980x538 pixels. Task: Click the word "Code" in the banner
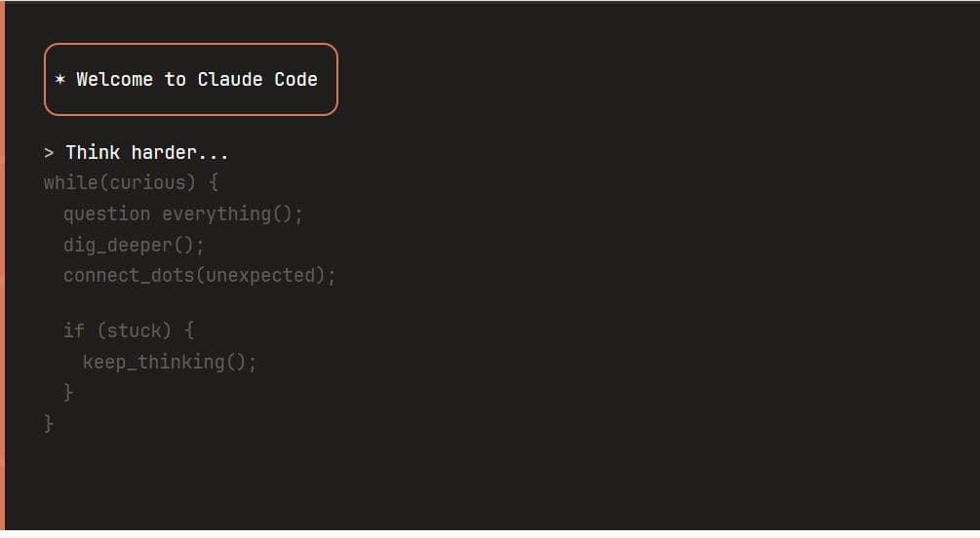[x=295, y=80]
